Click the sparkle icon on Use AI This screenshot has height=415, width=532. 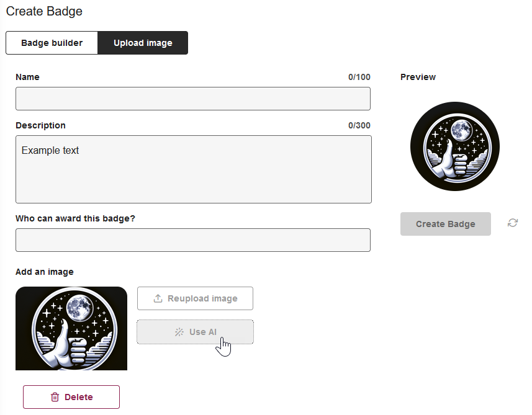179,332
